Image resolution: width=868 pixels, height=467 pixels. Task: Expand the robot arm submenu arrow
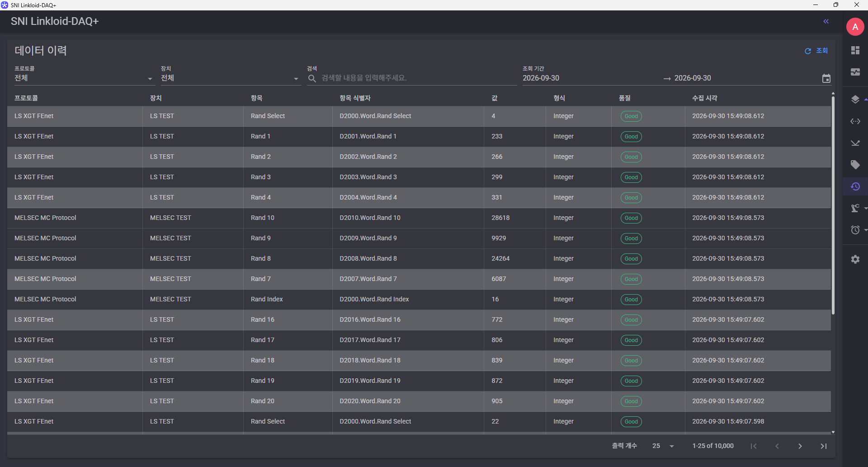tap(865, 208)
